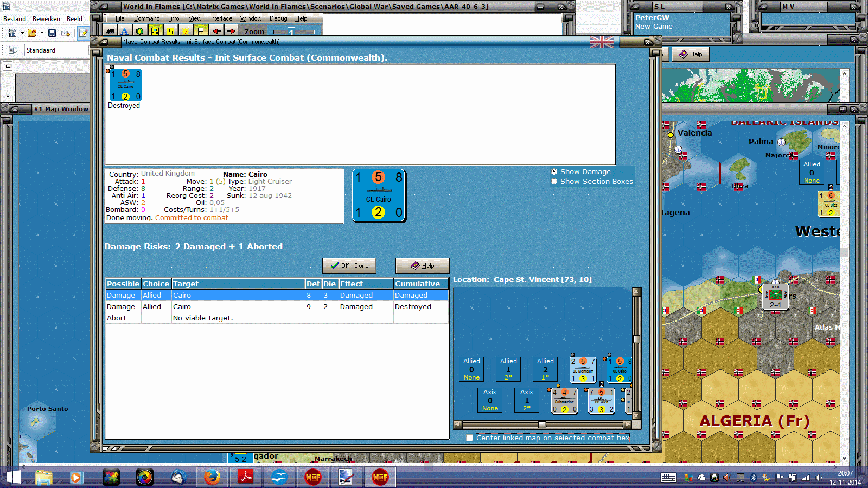868x488 pixels.
Task: Select the CL Cairo counter in location panel
Action: pos(620,370)
